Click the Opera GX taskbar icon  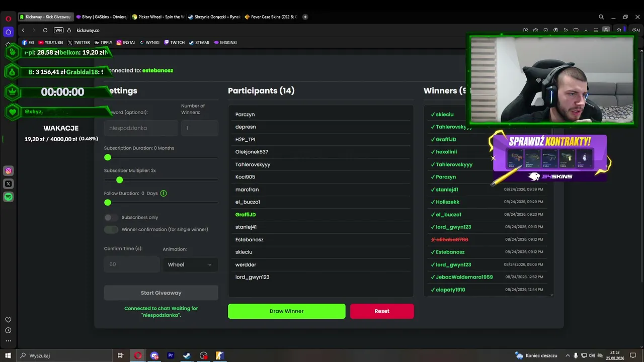coord(138,355)
